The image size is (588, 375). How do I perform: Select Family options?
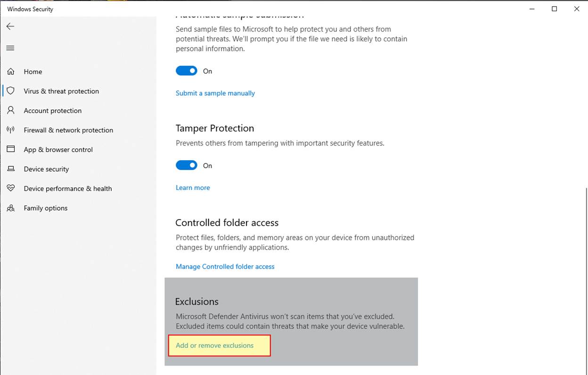[46, 208]
